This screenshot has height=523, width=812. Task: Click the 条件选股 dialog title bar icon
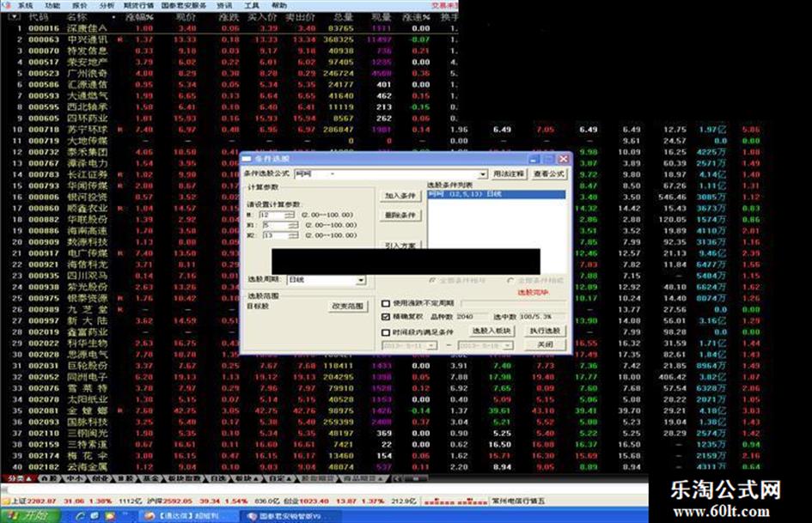(247, 159)
